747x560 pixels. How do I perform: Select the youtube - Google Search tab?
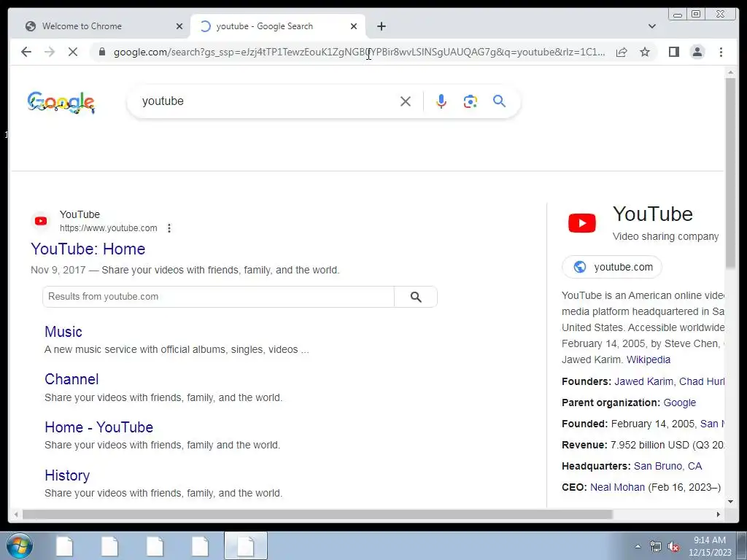[278, 26]
